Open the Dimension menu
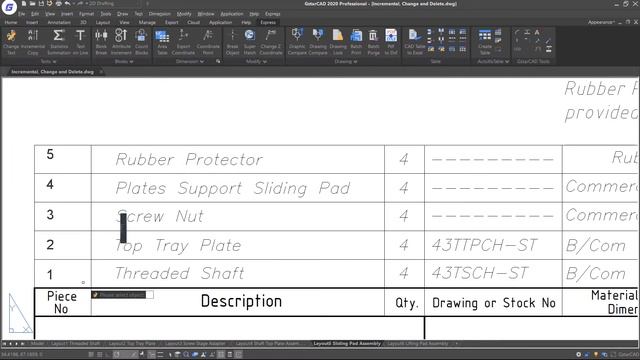 click(x=160, y=14)
